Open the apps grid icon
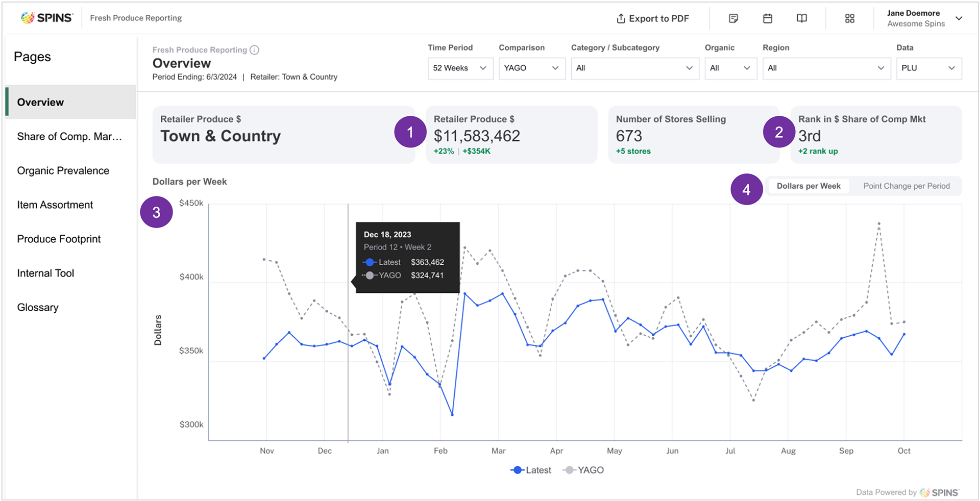980x501 pixels. click(x=850, y=18)
